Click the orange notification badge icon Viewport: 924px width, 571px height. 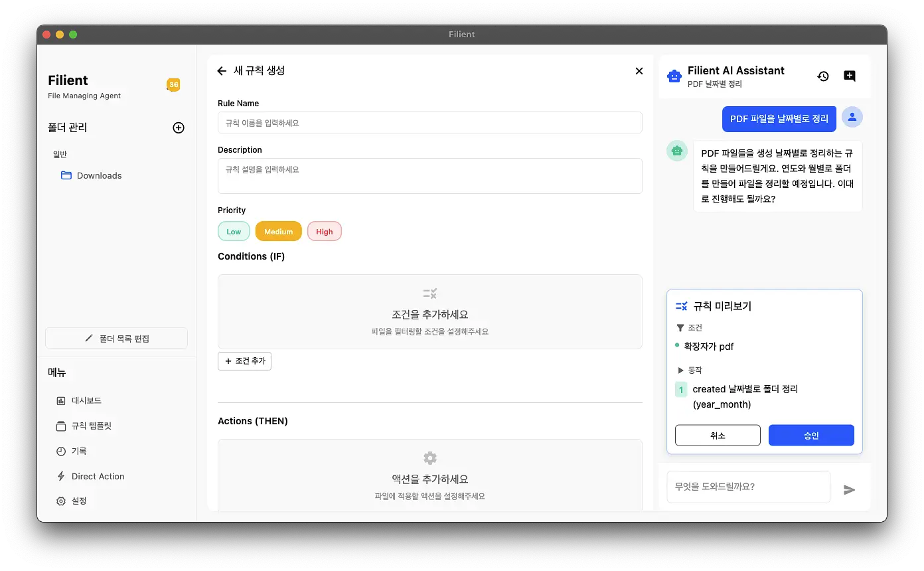point(173,84)
